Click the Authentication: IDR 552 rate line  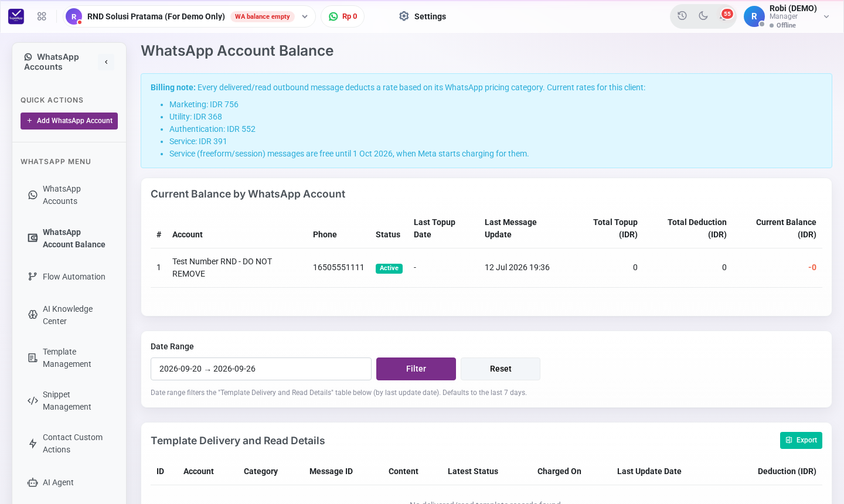point(212,129)
